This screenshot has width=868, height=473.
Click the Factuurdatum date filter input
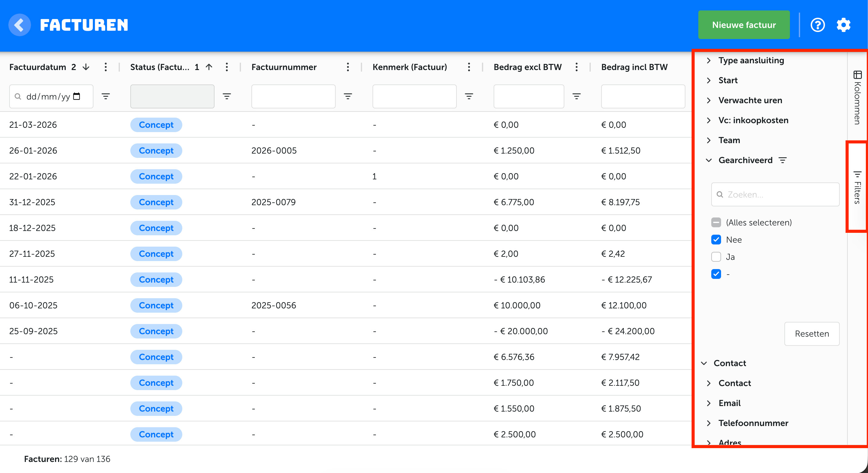coord(51,96)
